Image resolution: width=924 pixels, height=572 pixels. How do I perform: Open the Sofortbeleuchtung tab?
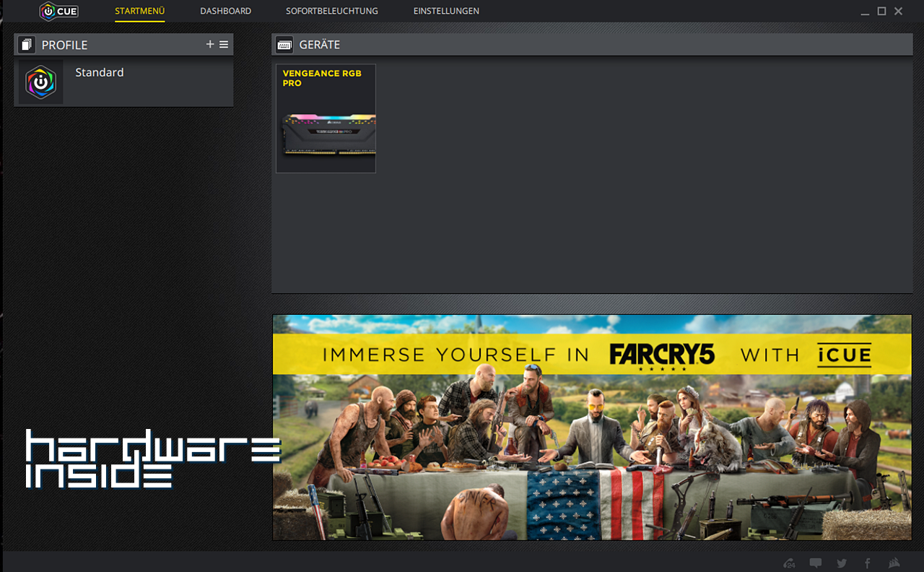[x=332, y=11]
